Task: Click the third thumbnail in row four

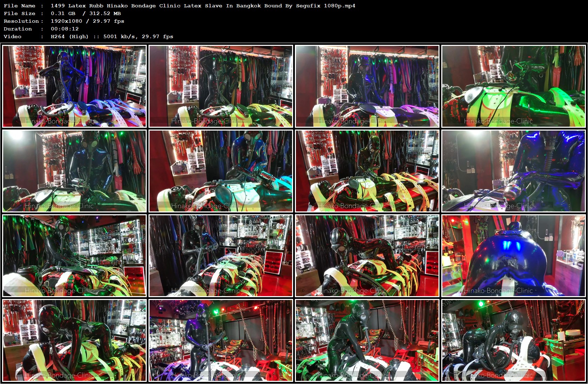Action: [x=367, y=341]
